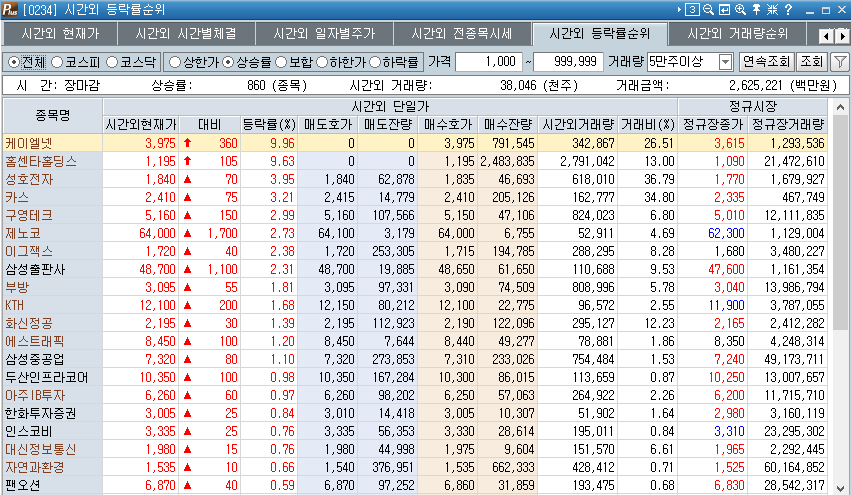Screen dimensions: 851x495
Task: Click the Plus app logo icon
Action: click(10, 9)
